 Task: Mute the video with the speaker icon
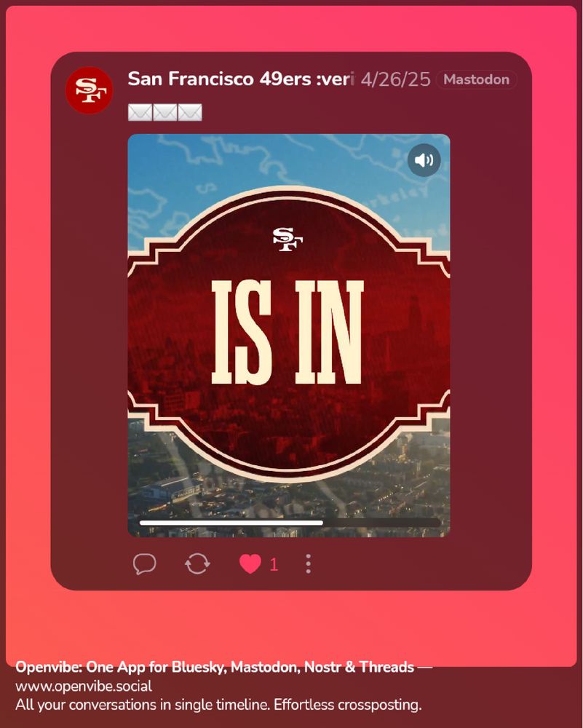click(x=424, y=160)
